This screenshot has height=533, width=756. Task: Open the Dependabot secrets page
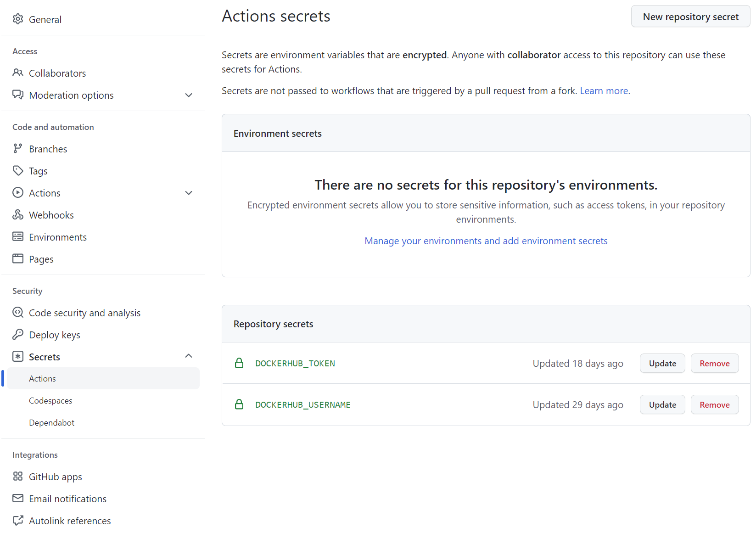point(51,423)
